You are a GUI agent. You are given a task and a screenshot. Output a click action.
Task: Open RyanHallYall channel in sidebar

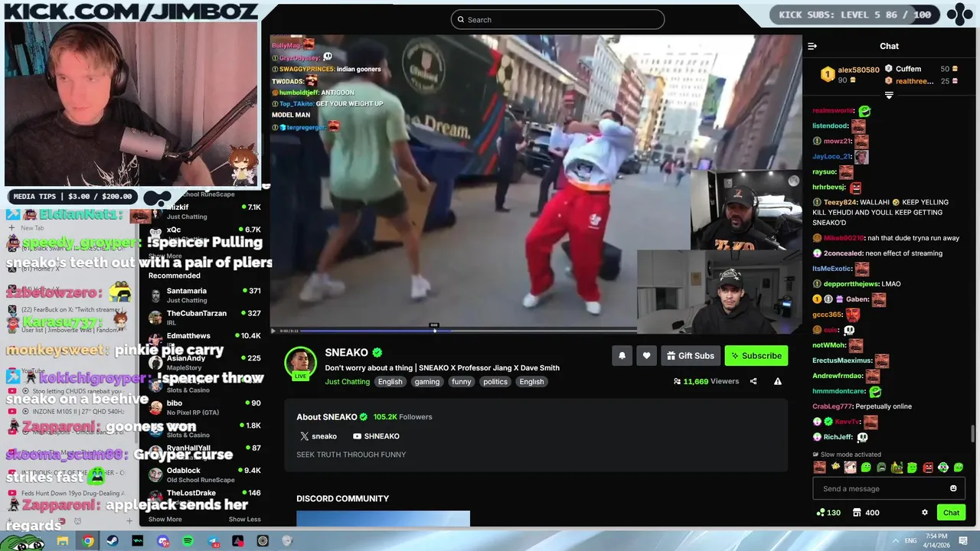pyautogui.click(x=205, y=452)
